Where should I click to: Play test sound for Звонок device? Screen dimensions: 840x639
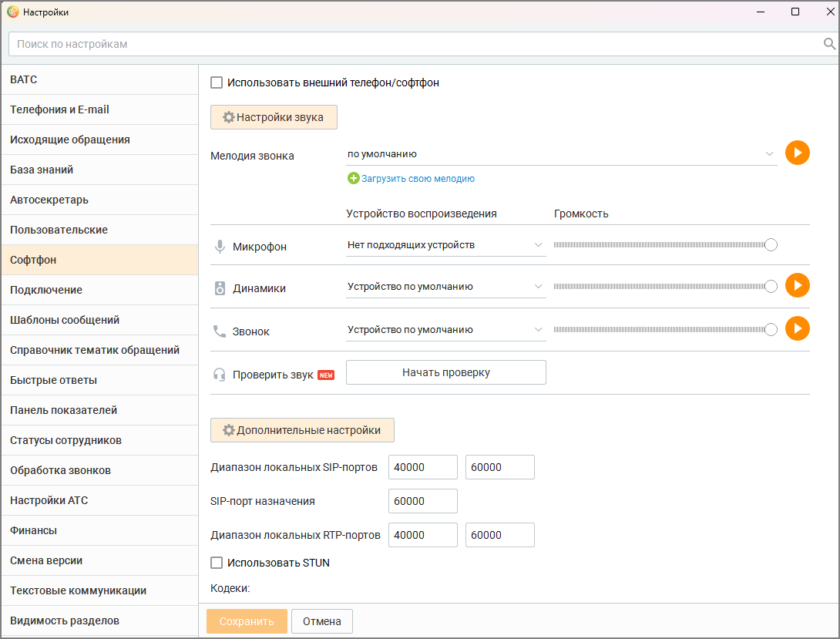(x=797, y=328)
